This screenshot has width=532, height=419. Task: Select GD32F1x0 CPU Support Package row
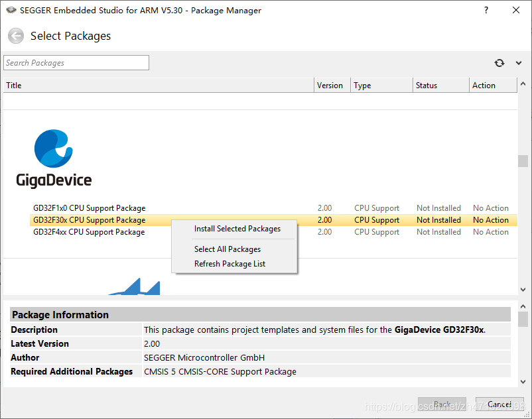click(x=273, y=208)
